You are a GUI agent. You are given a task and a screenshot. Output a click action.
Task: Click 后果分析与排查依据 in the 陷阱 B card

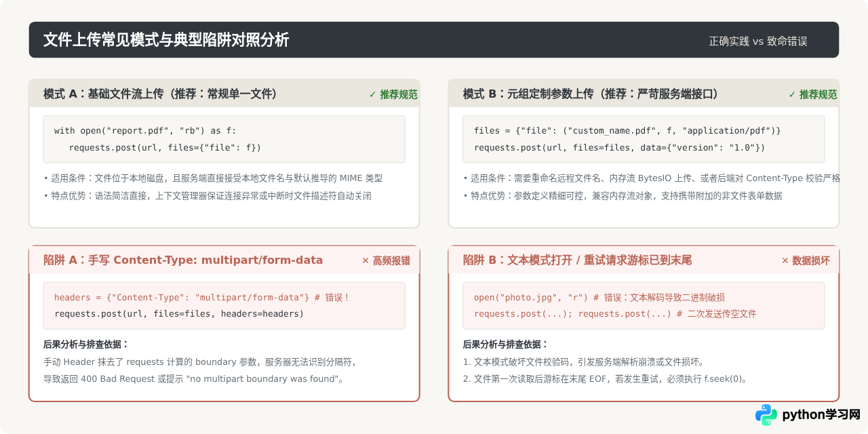tap(506, 344)
